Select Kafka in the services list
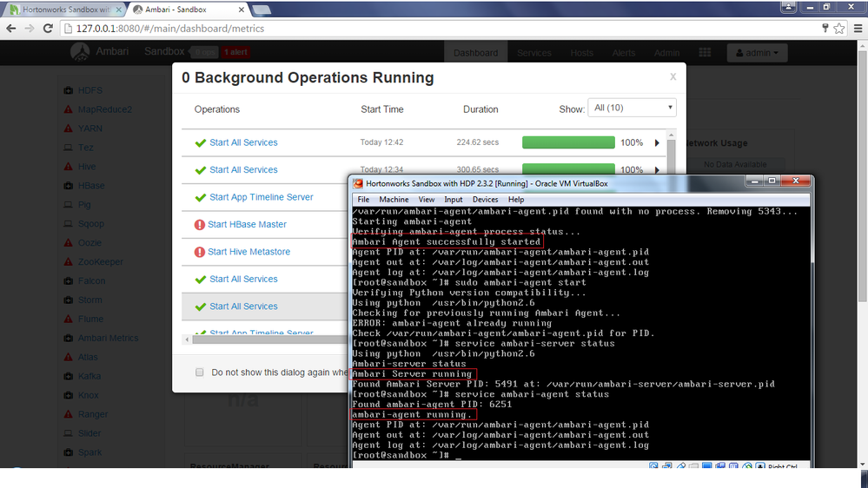The image size is (868, 488). (89, 376)
